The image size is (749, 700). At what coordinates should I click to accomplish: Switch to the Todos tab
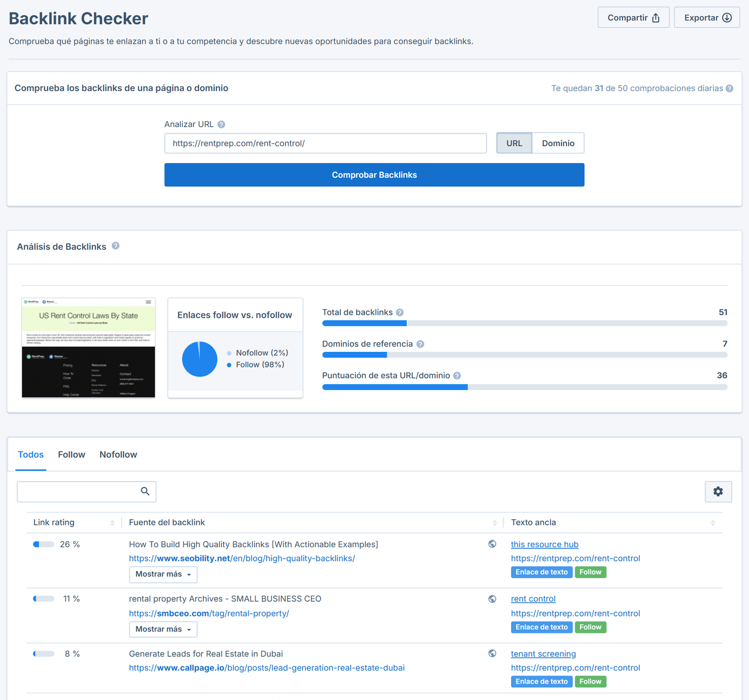coord(31,455)
